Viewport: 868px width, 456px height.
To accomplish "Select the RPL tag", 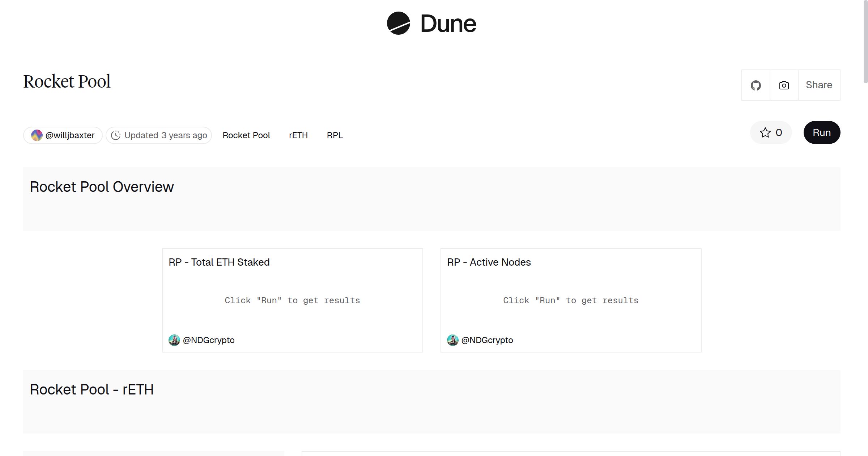I will (335, 135).
